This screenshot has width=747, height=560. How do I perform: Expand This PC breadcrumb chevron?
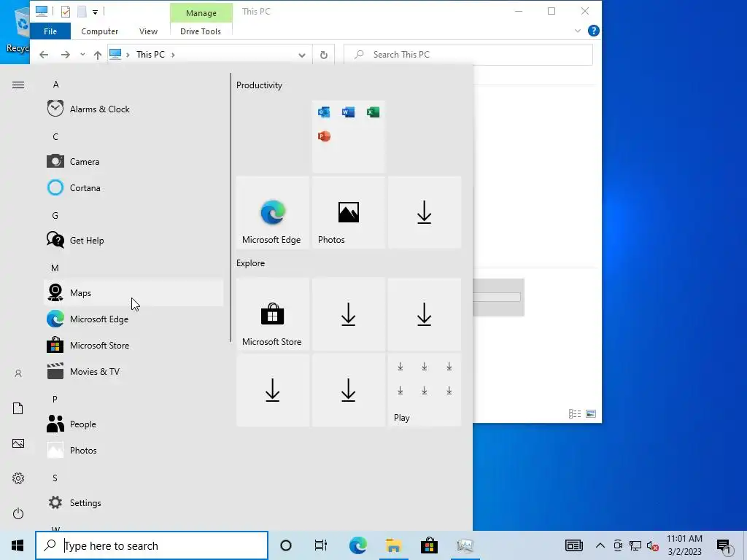[173, 55]
